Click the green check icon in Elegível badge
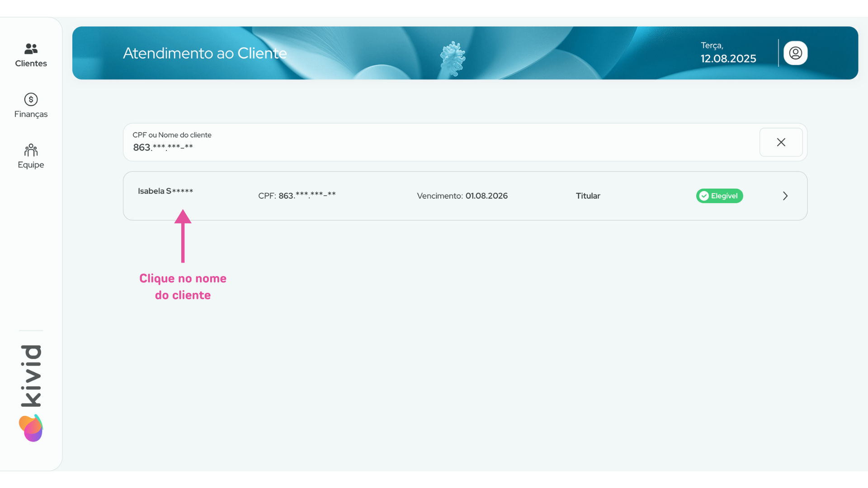Image resolution: width=868 pixels, height=488 pixels. click(704, 196)
